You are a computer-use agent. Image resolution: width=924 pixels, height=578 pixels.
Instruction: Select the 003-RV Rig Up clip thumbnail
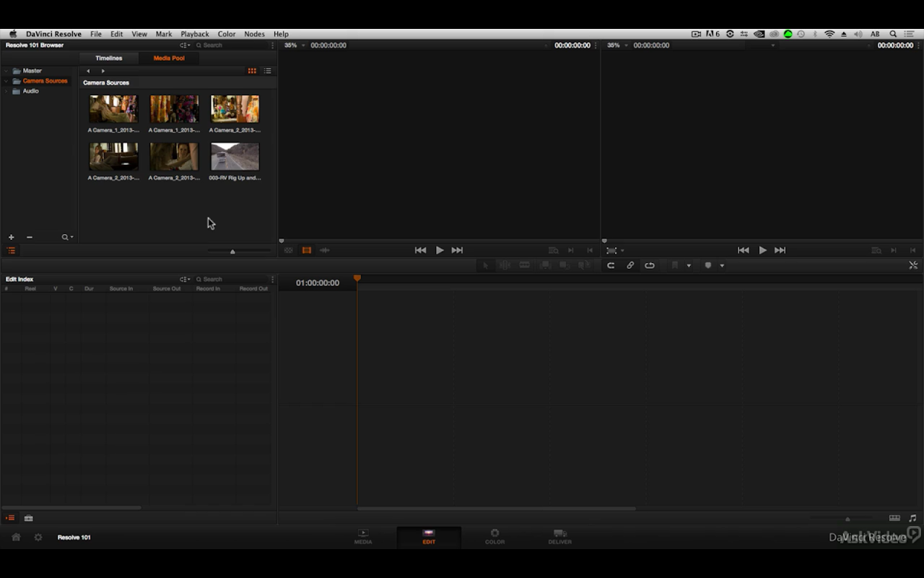[x=235, y=157]
